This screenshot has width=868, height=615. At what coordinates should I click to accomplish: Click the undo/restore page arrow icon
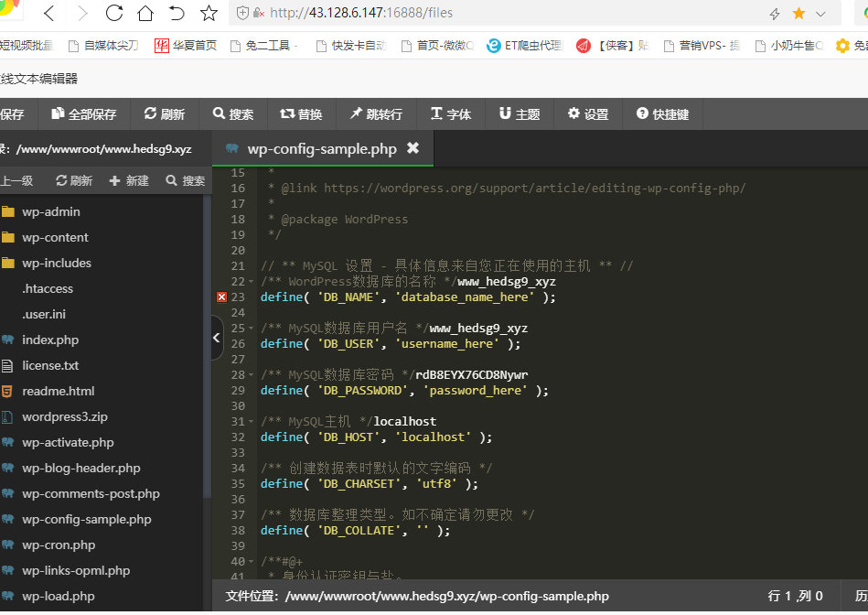click(177, 13)
